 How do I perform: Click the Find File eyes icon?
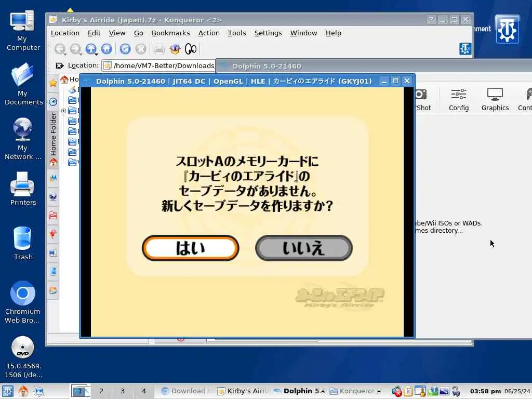(x=191, y=49)
